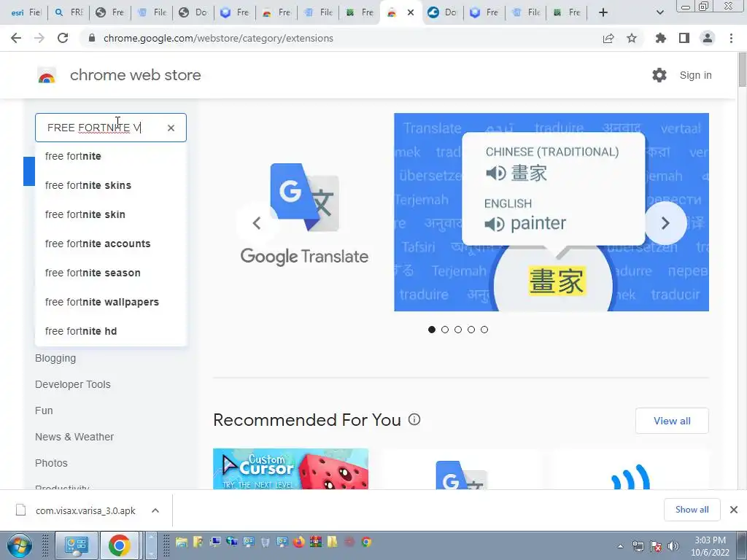The height and width of the screenshot is (560, 747).
Task: Choose the "free fortnite accounts" suggestion
Action: [111, 244]
